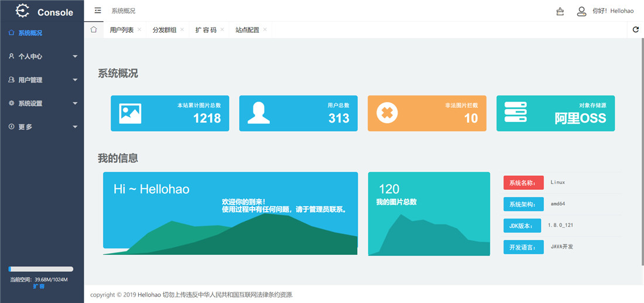The image size is (644, 303).
Task: Click the storage server icon on 对象存储源 card
Action: click(516, 113)
